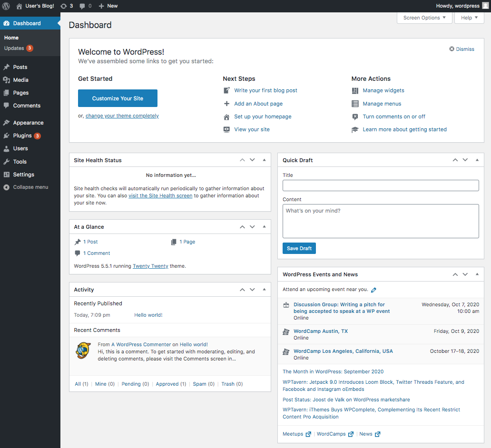Click the Manage widgets icon
The width and height of the screenshot is (491, 448).
pyautogui.click(x=355, y=90)
